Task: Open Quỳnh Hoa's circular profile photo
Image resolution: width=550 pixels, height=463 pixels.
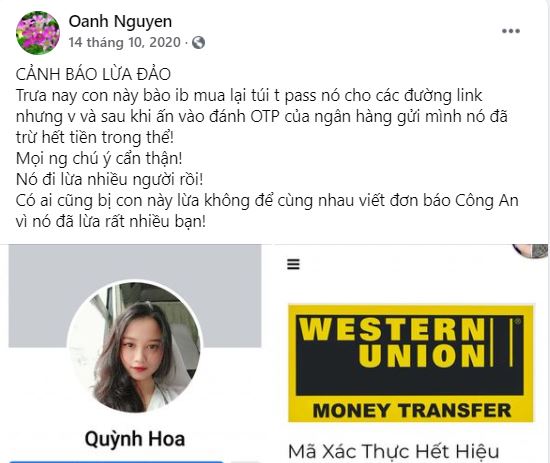Action: point(135,347)
